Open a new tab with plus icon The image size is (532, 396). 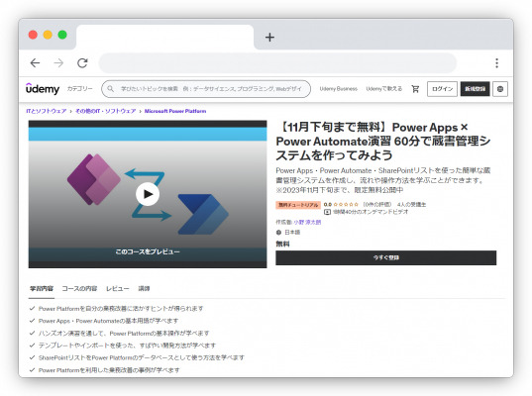coord(269,37)
